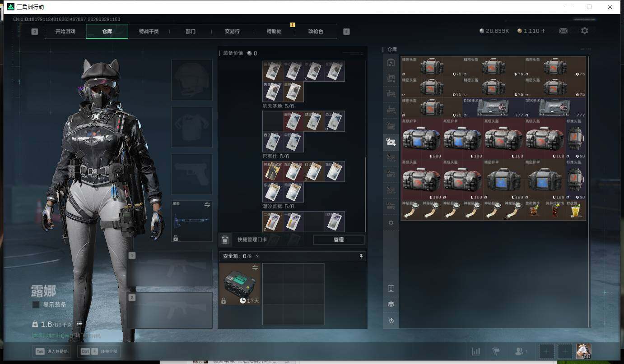Pin the safe box panel with the pushpin

361,256
